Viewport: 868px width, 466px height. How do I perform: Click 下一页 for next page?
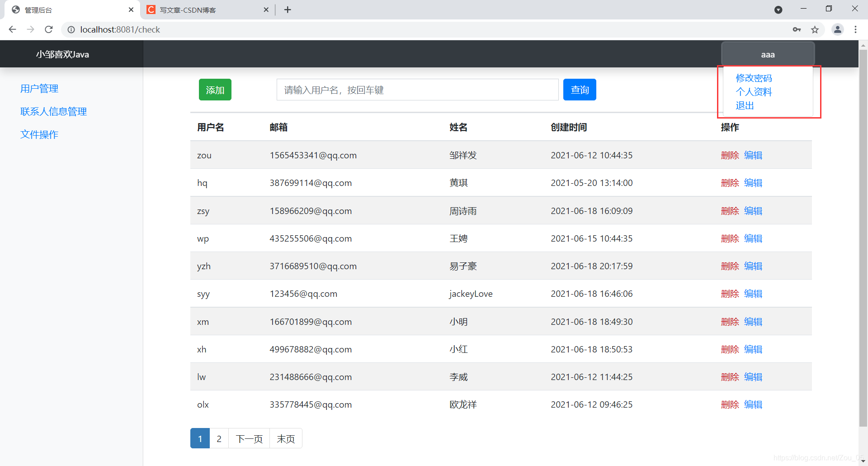(x=249, y=438)
